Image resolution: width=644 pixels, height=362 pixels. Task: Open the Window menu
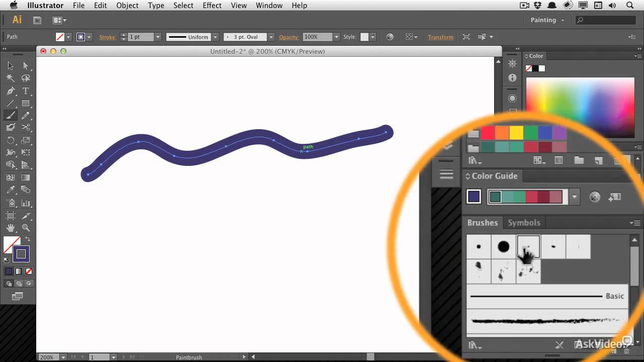click(269, 6)
